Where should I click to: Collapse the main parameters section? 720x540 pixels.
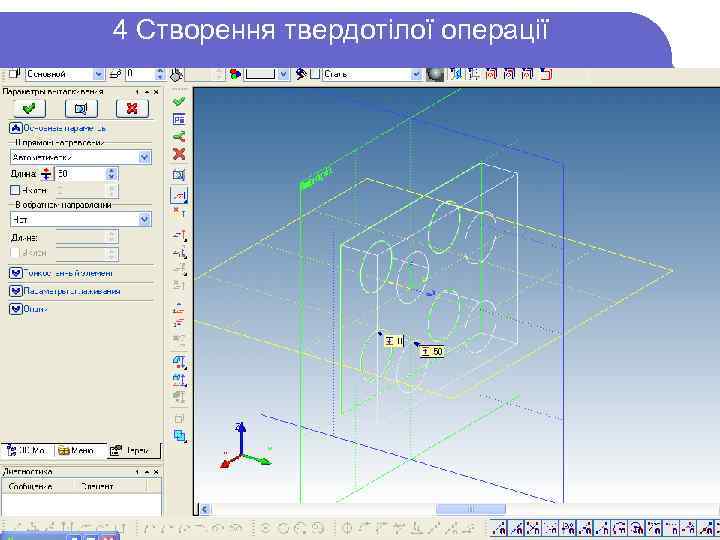pos(16,128)
